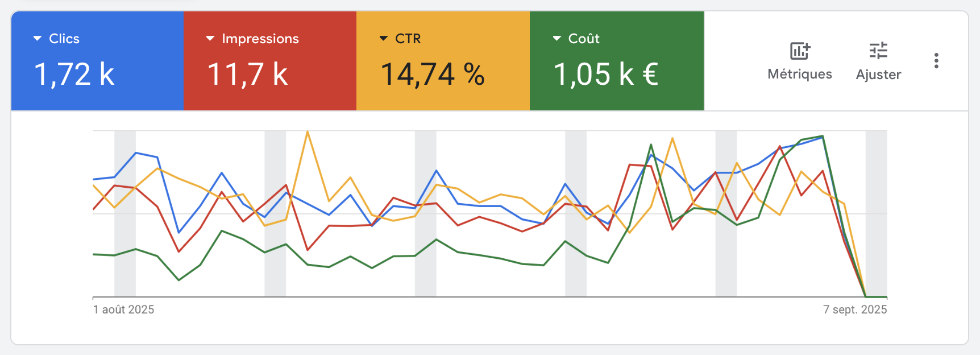Expand the Clics metric dropdown arrow
Viewport: 980px width, 355px height.
pyautogui.click(x=37, y=39)
